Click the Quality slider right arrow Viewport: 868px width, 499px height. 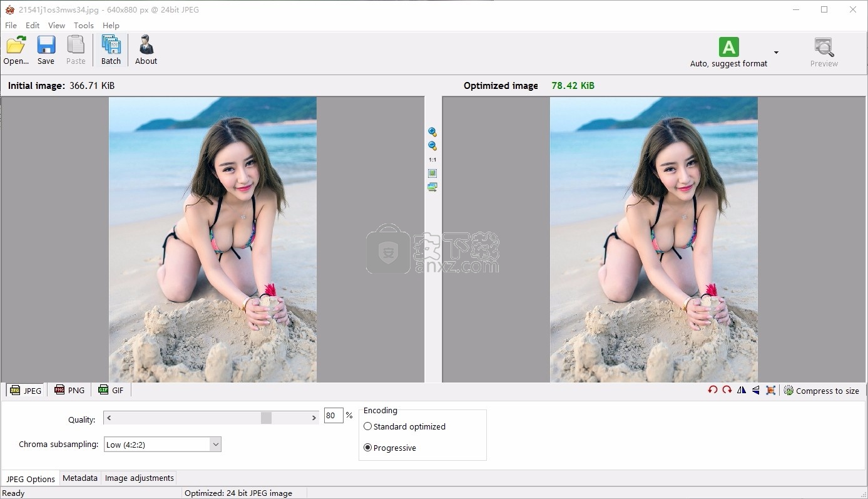(x=314, y=418)
